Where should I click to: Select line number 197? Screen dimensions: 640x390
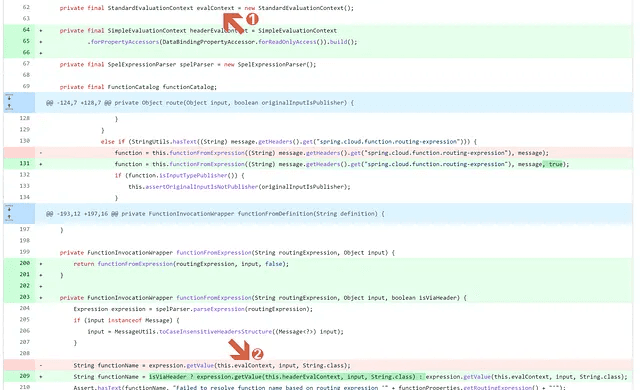24,229
